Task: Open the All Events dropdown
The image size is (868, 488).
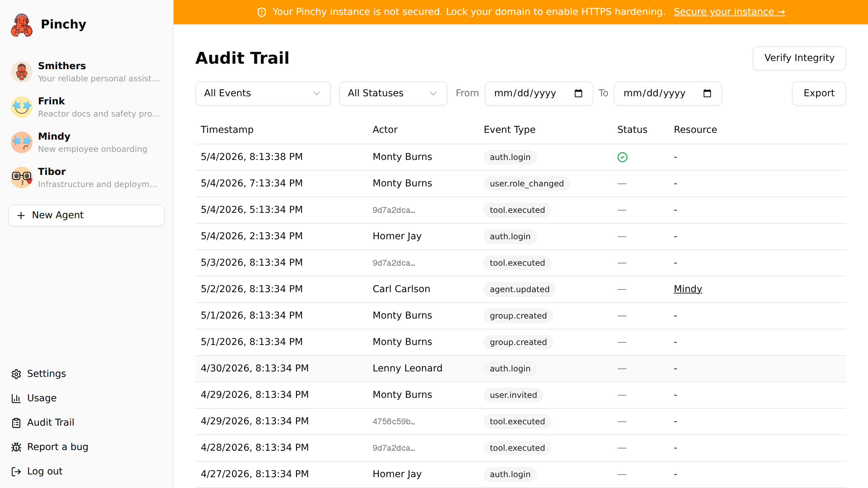Action: click(x=263, y=93)
